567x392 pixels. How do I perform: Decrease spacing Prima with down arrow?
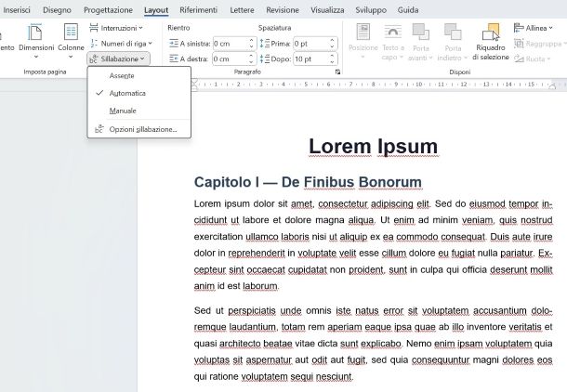333,47
